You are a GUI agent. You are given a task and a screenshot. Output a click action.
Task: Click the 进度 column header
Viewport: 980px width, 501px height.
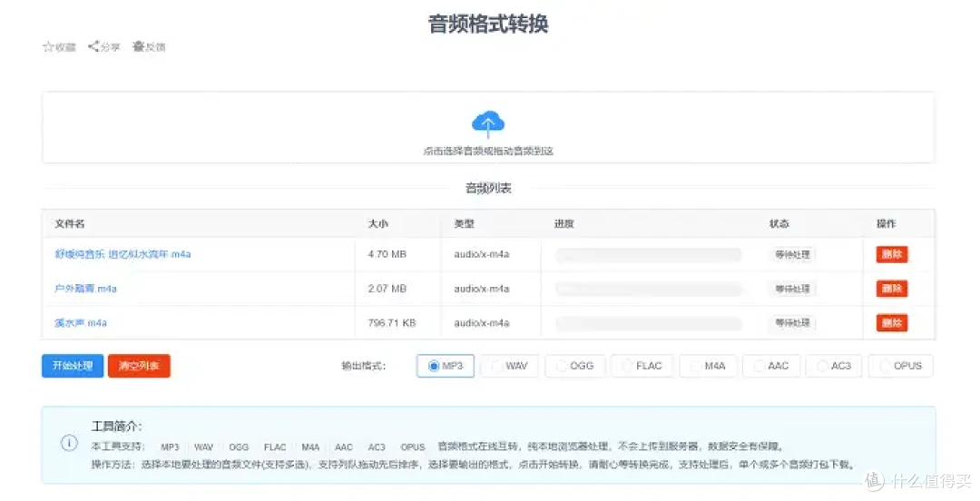pyautogui.click(x=563, y=223)
